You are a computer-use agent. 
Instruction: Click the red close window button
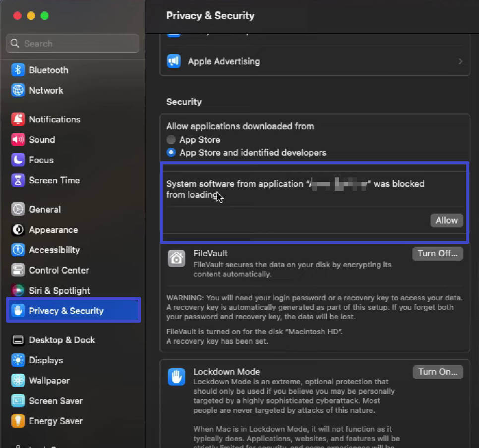(x=17, y=15)
